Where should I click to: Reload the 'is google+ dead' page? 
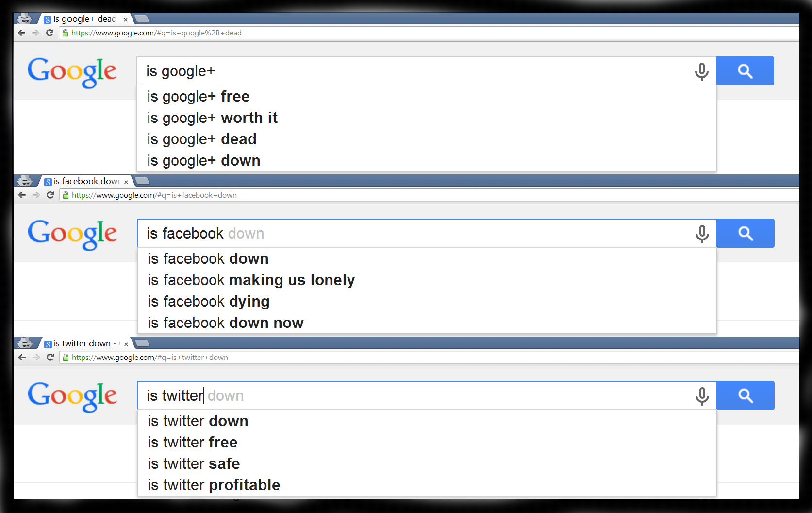(x=50, y=33)
